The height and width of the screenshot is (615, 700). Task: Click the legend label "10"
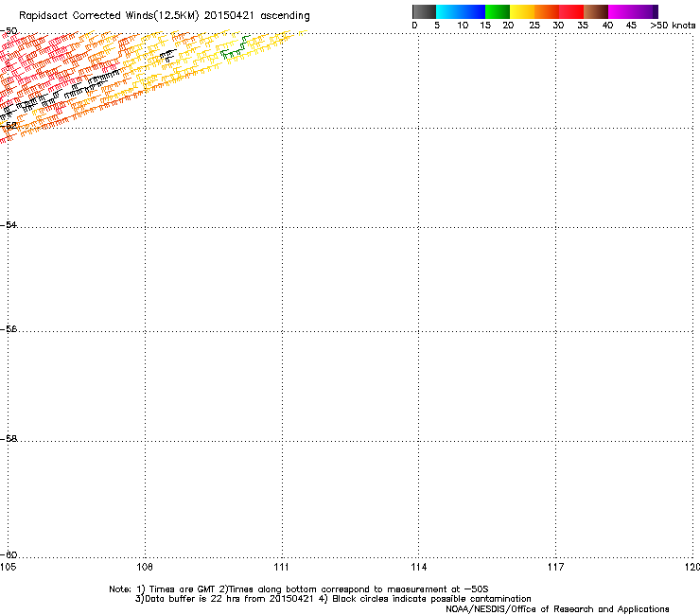pos(463,26)
